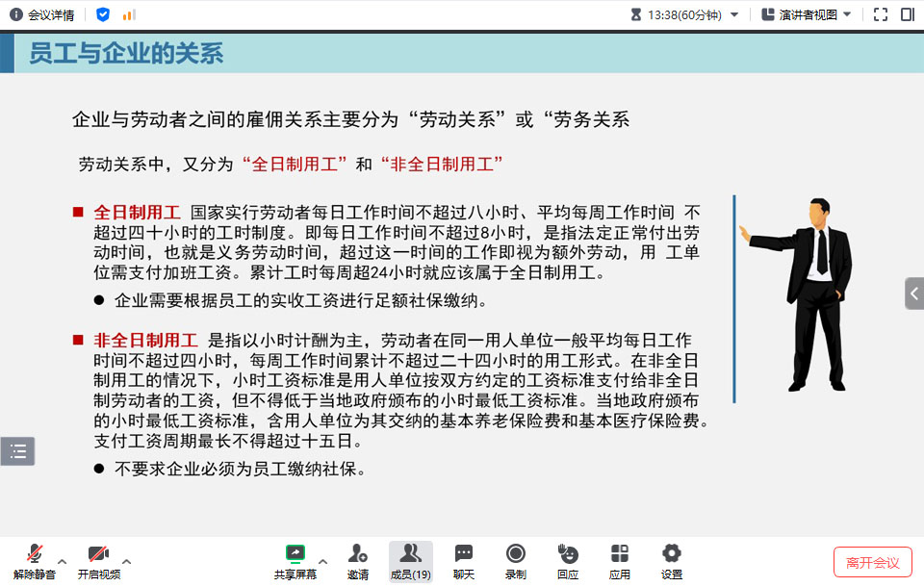This screenshot has width=924, height=587.
Task: Start screen sharing with 共享屏幕
Action: click(x=295, y=562)
